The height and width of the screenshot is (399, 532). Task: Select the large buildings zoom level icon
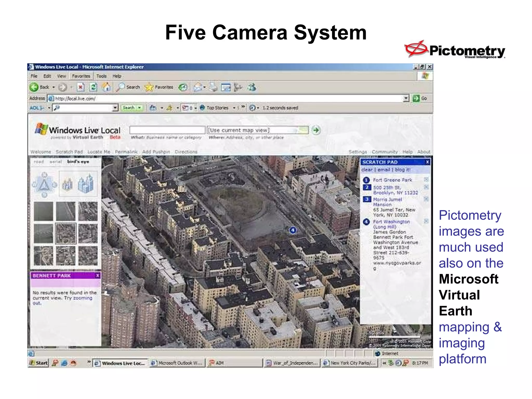point(86,184)
